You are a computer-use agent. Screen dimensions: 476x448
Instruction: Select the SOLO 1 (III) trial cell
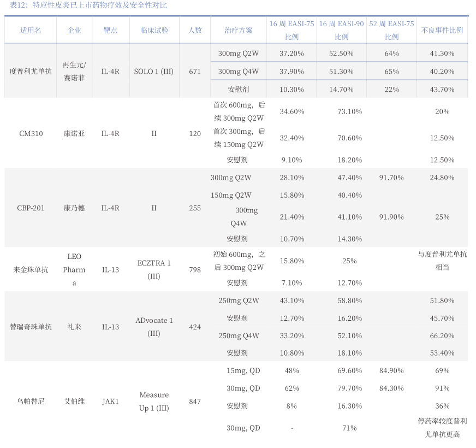point(154,72)
